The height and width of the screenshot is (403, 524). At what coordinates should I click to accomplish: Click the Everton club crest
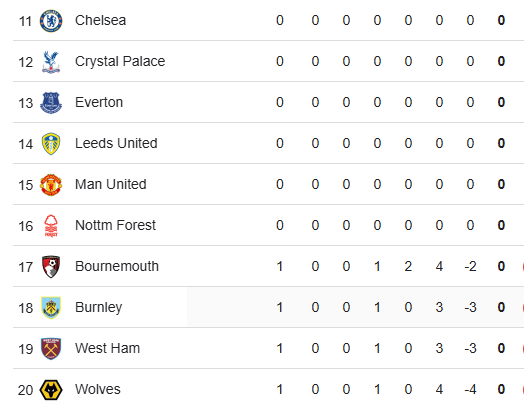click(51, 103)
